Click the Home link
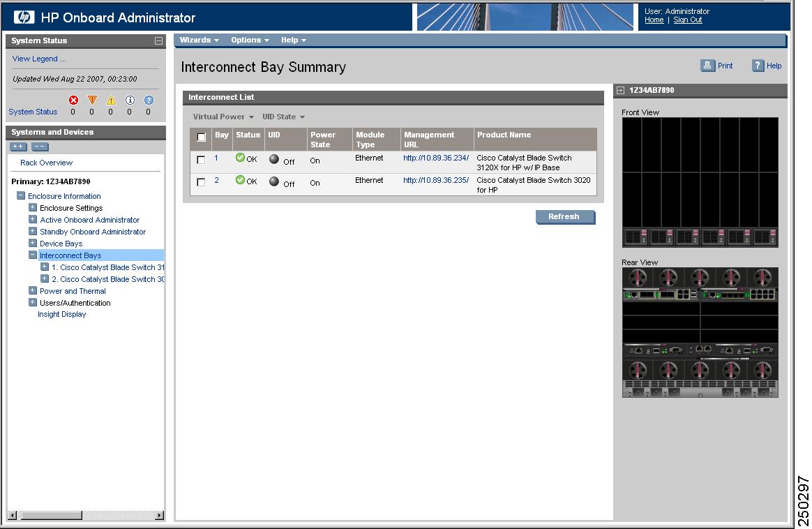 coord(654,20)
